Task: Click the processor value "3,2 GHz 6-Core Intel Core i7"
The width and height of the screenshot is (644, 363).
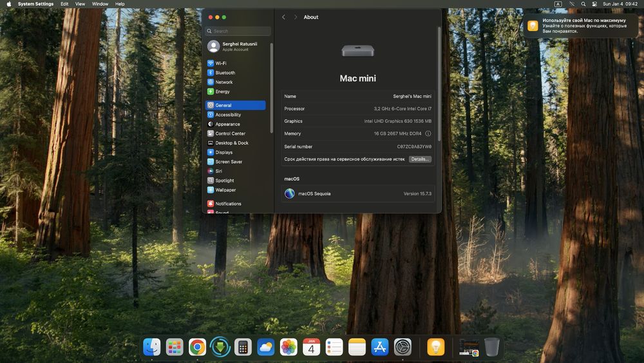Action: tap(402, 109)
